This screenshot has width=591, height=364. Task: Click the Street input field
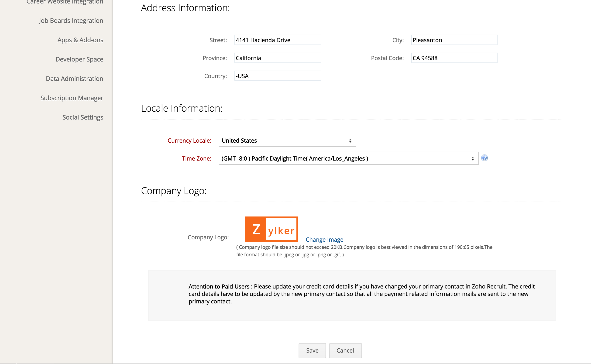(x=277, y=40)
